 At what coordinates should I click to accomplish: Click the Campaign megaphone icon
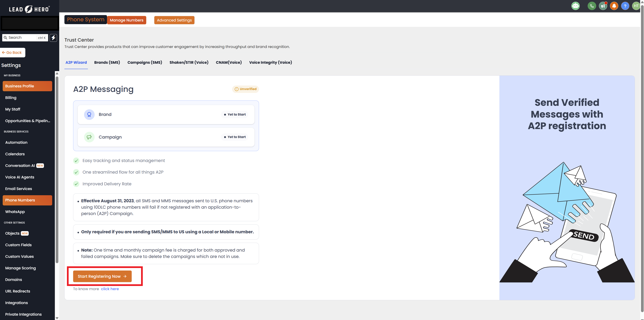[89, 137]
